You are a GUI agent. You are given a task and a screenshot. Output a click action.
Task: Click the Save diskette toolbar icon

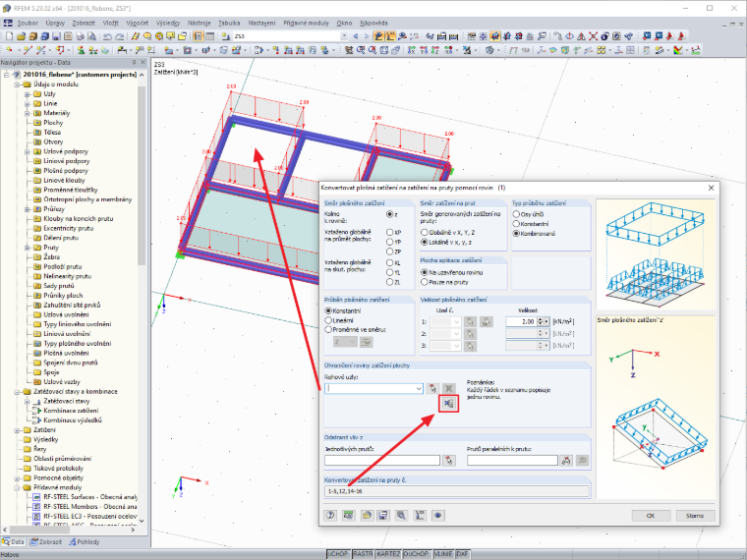click(x=56, y=36)
